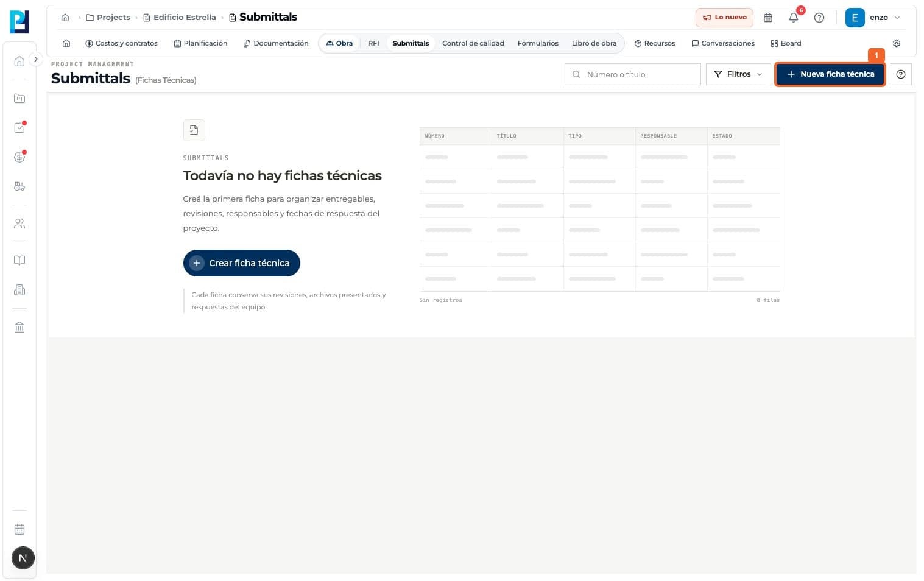Image resolution: width=924 pixels, height=581 pixels.
Task: Open the top bar help question icon
Action: pyautogui.click(x=819, y=18)
